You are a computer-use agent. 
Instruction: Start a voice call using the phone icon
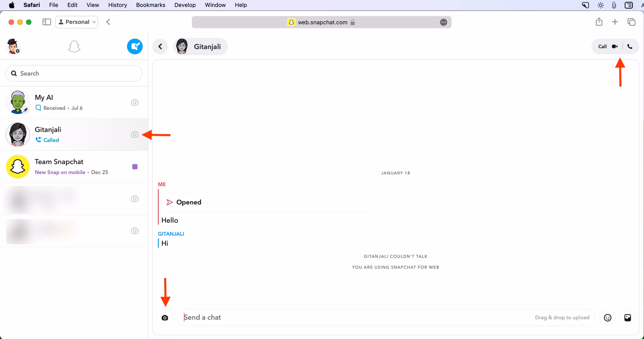coord(630,46)
